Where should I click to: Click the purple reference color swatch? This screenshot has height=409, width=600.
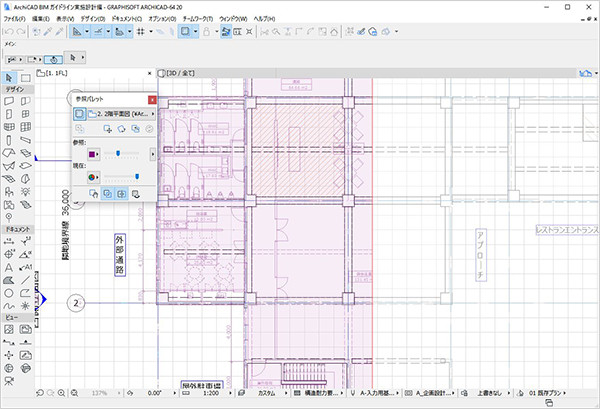[x=92, y=154]
